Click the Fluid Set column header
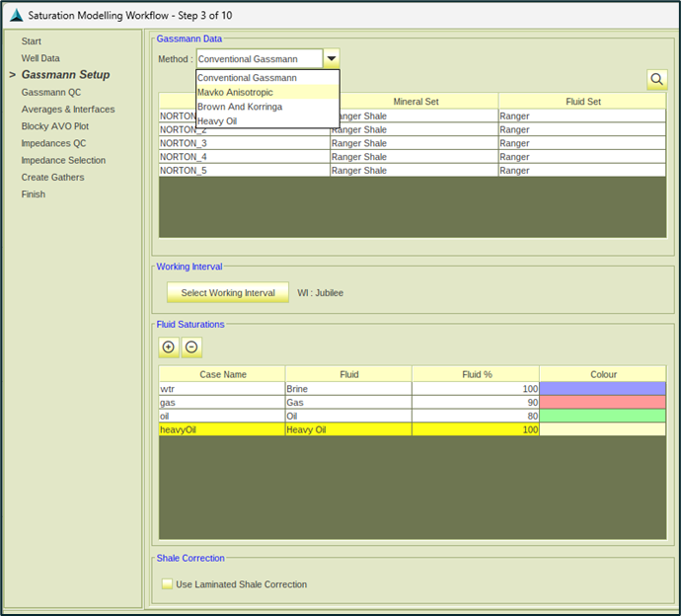The height and width of the screenshot is (616, 681). pos(582,102)
